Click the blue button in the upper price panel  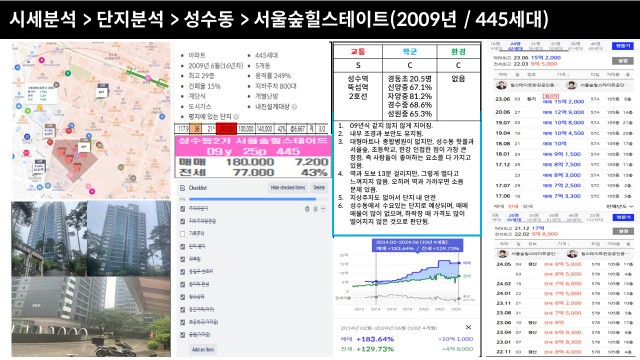[x=623, y=46]
